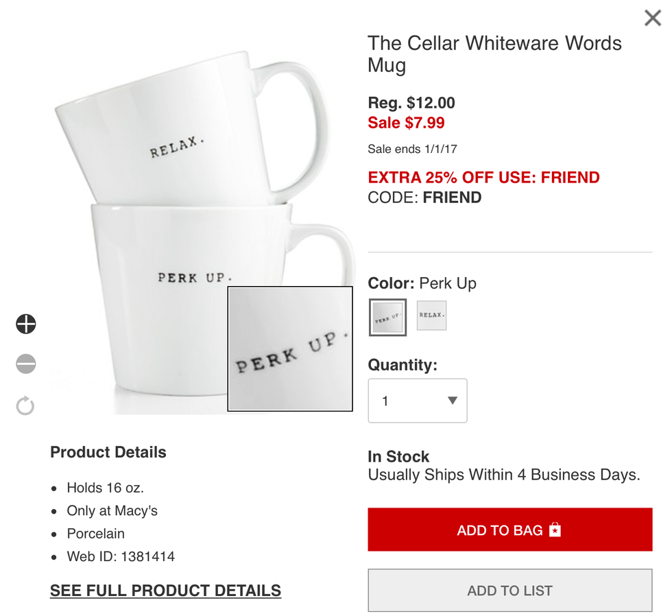Click the CODE: FRIEND text
Viewport: 672px width, 616px height.
coord(424,198)
